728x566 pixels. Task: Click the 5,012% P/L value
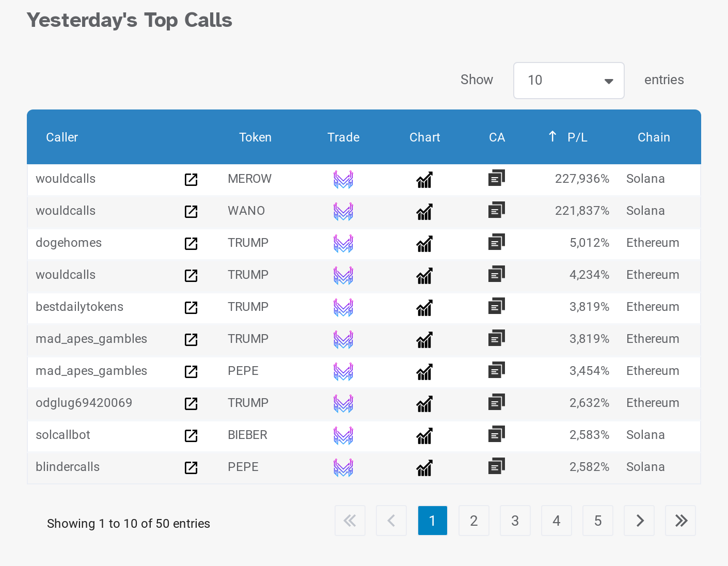pos(589,243)
